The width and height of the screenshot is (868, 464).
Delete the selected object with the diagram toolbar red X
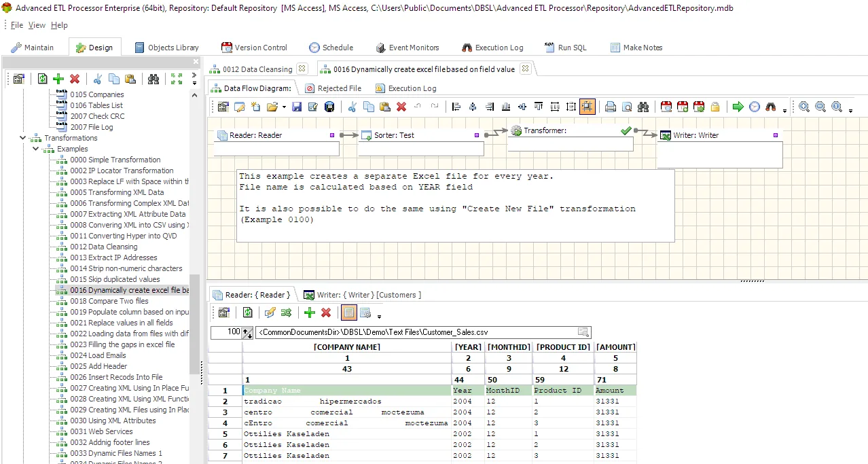click(x=401, y=107)
